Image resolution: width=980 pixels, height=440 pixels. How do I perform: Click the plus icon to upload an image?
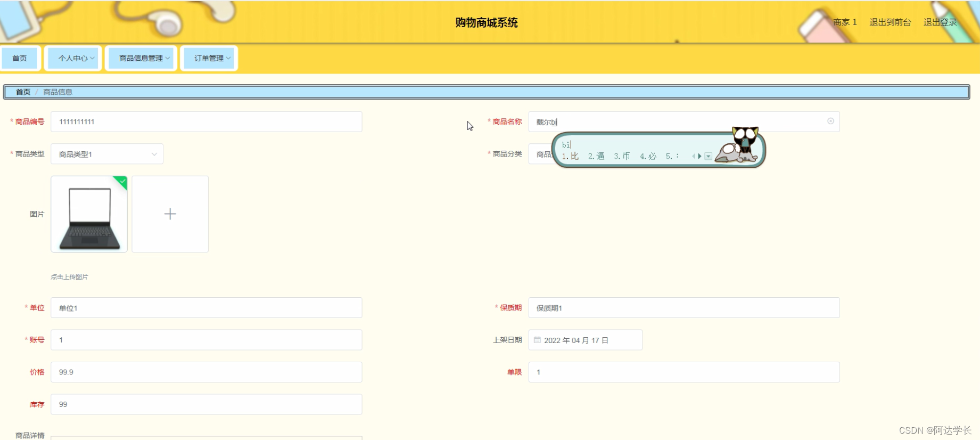click(170, 214)
